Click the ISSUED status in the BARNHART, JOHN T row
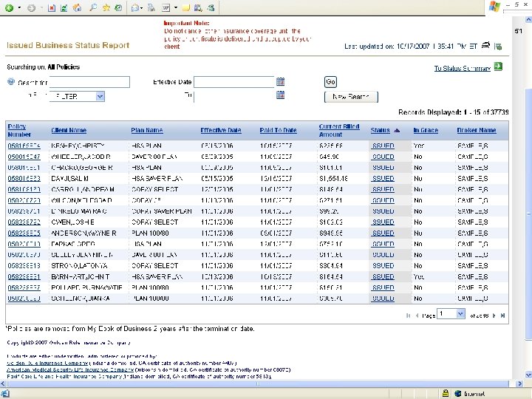Image resolution: width=532 pixels, height=399 pixels. point(383,276)
